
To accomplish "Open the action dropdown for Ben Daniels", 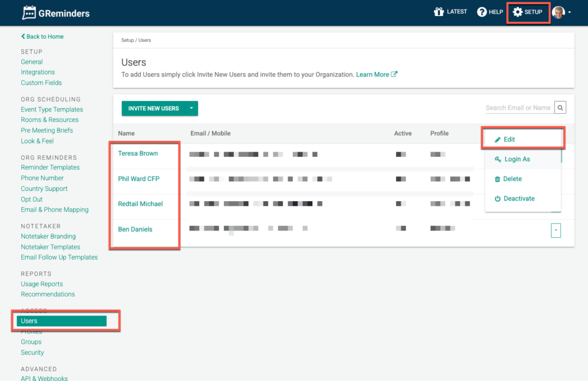I will tap(555, 230).
